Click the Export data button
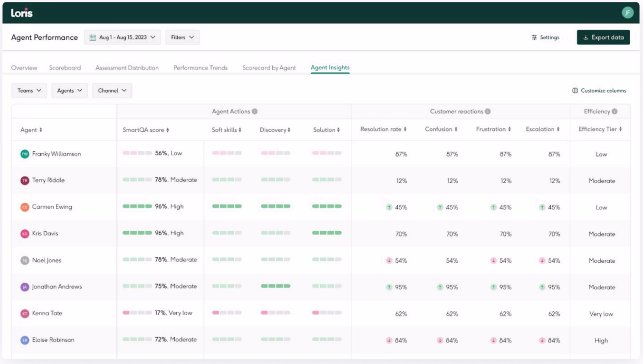This screenshot has height=364, width=643. [x=603, y=37]
